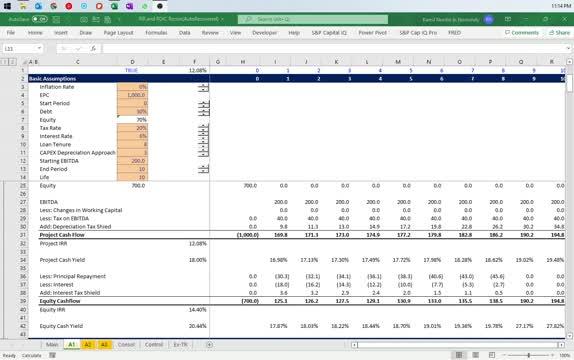Click the Save icon in title bar
This screenshot has height=360, width=574.
point(56,19)
